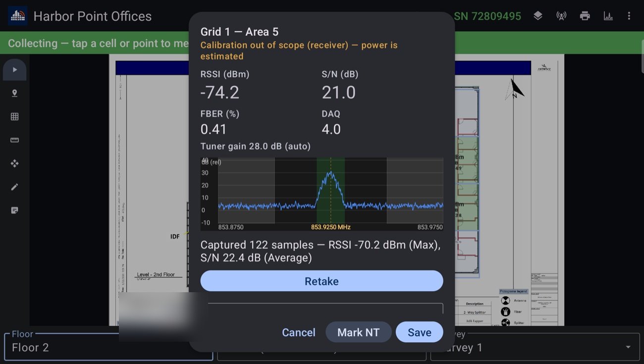This screenshot has height=364, width=644.
Task: Select the location pin tool in sidebar
Action: coord(14,93)
